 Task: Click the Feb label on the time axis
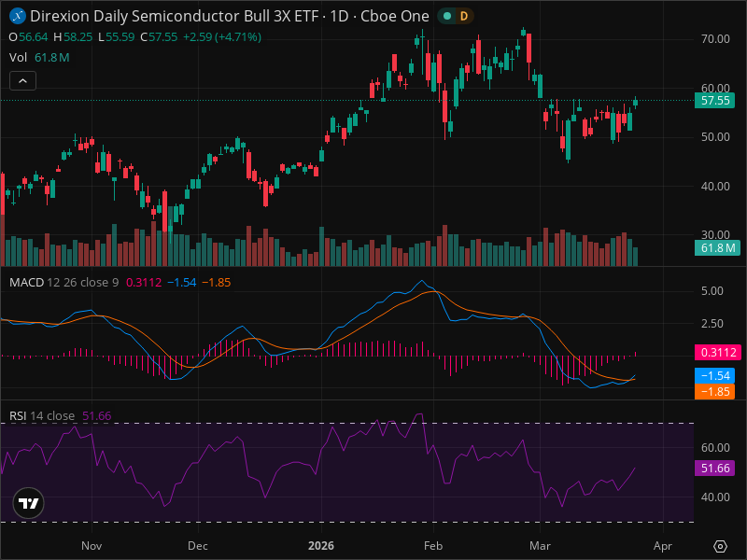point(433,546)
